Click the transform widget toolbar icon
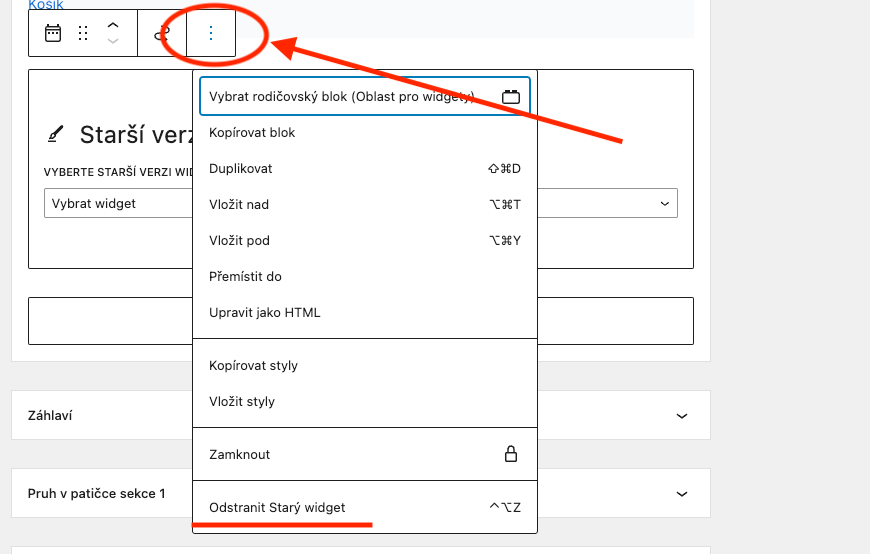Viewport: 870px width, 554px height. 161,33
